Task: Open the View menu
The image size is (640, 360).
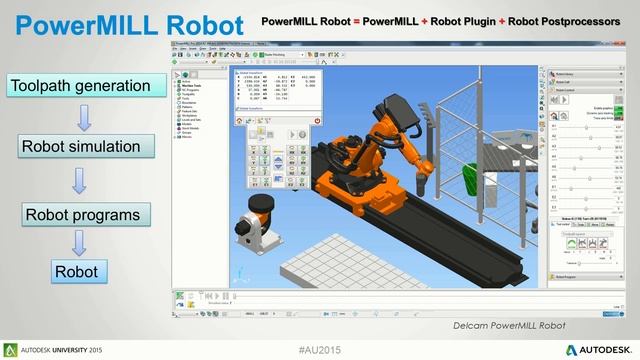Action: (183, 49)
